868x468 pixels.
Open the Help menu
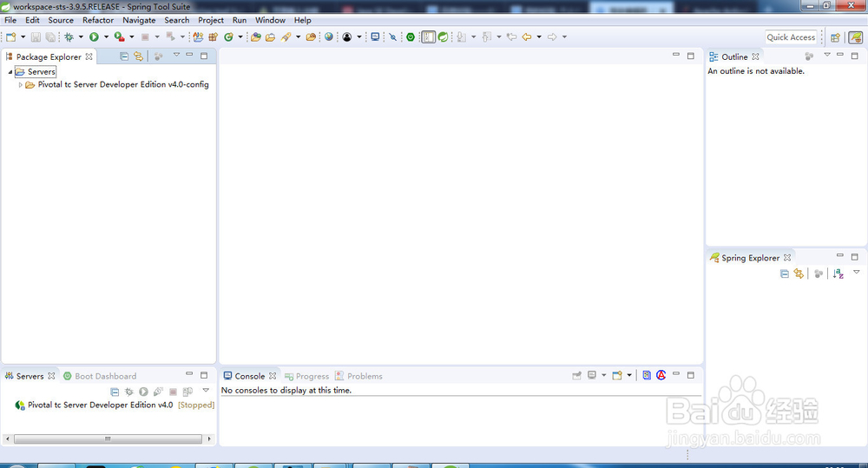tap(302, 20)
